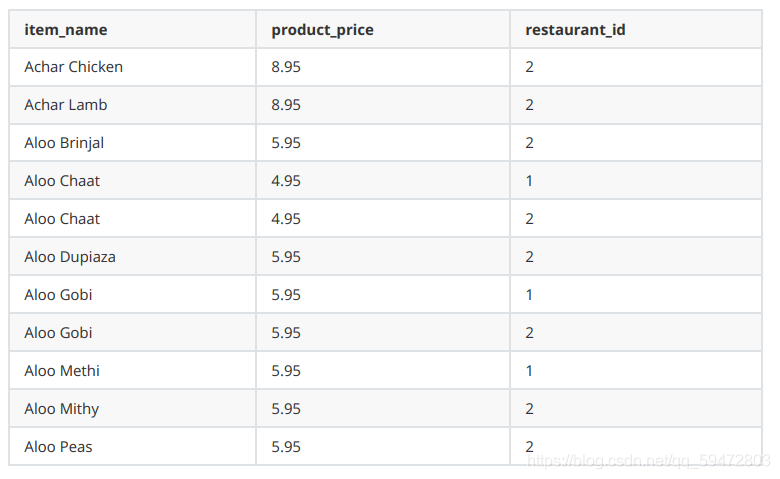Click restaurant_id value for Aloo Mithy
This screenshot has width=780, height=479.
[529, 409]
